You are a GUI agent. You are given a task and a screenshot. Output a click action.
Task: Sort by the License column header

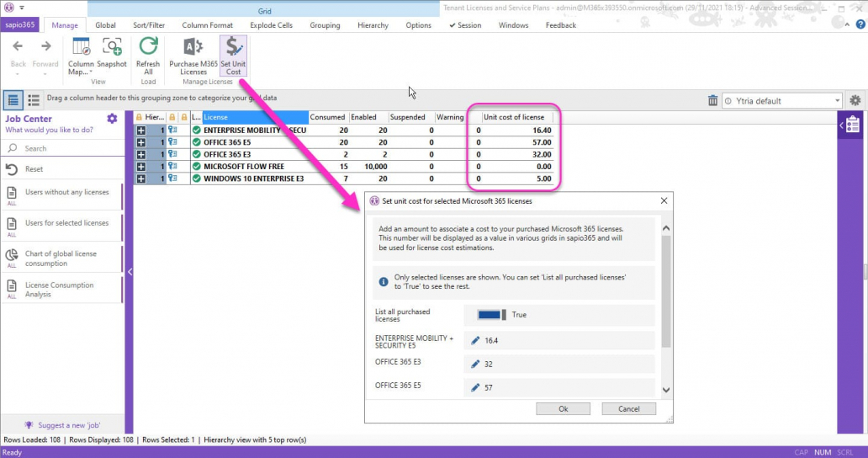(x=255, y=117)
